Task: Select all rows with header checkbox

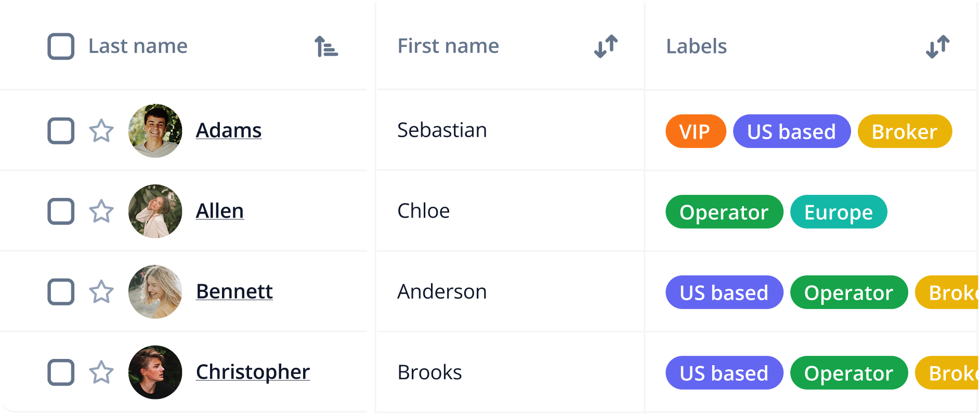Action: click(61, 46)
